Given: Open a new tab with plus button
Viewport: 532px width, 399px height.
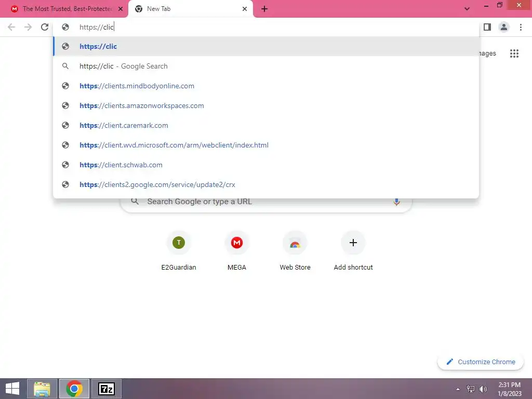Looking at the screenshot, I should pos(264,9).
